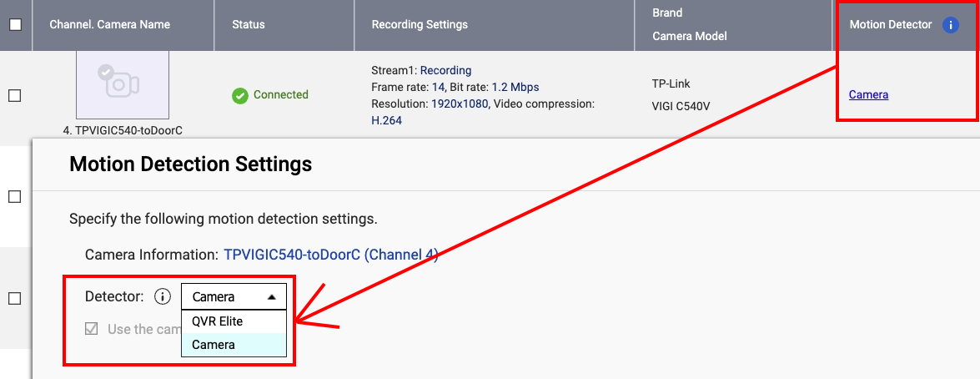Click the Motion Detector column header text

point(890,24)
